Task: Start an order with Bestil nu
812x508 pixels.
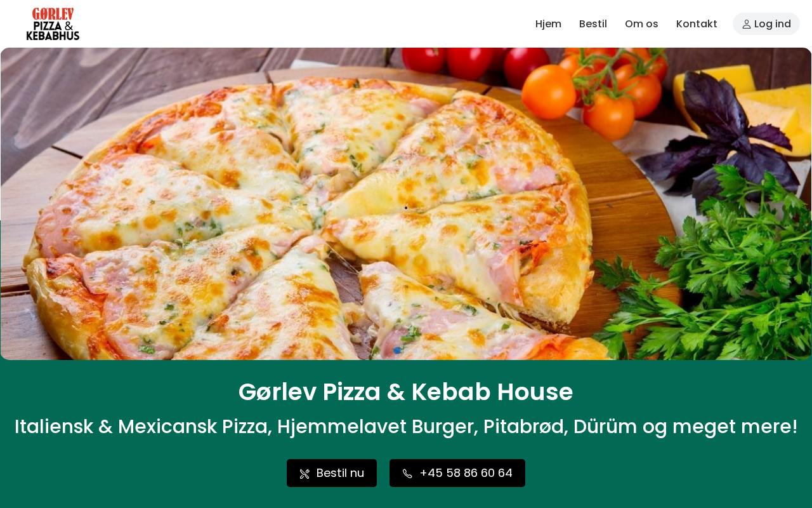Action: (332, 473)
